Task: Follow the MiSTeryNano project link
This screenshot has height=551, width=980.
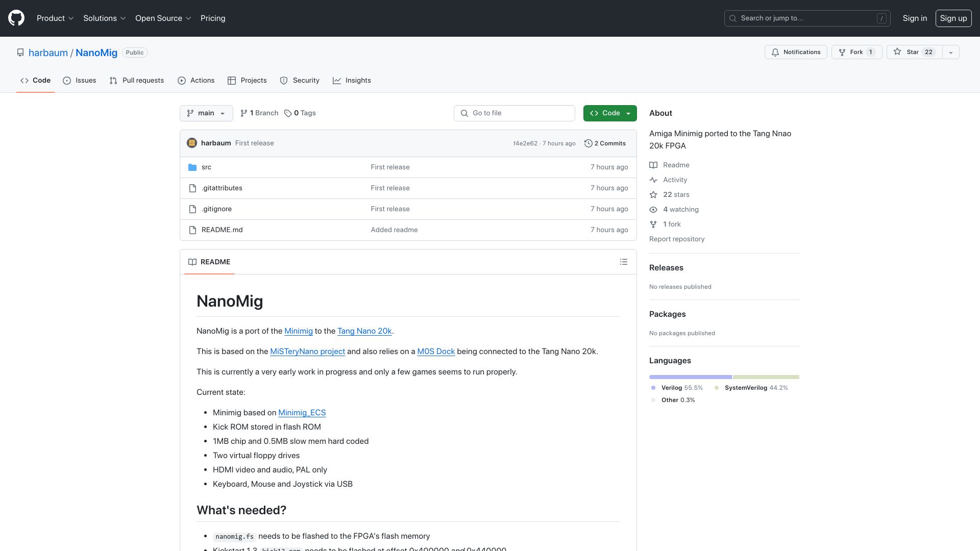Action: [x=307, y=352]
